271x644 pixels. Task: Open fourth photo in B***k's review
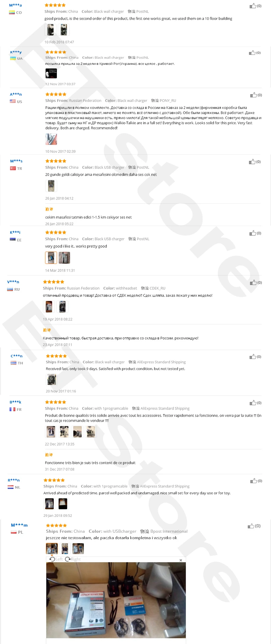(91, 432)
